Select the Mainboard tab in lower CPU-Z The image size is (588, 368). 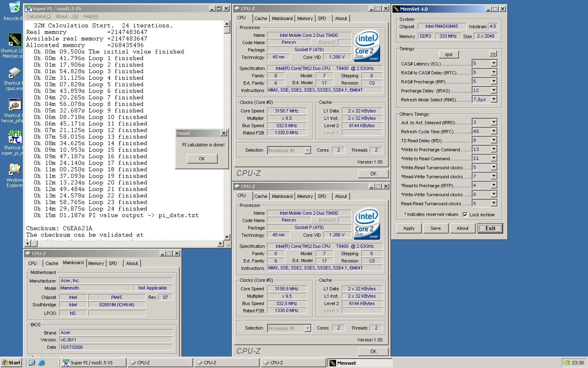coord(282,196)
